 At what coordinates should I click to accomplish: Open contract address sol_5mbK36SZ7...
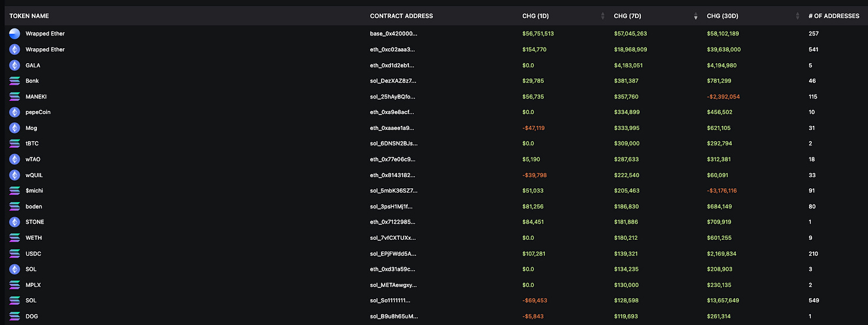pos(393,191)
